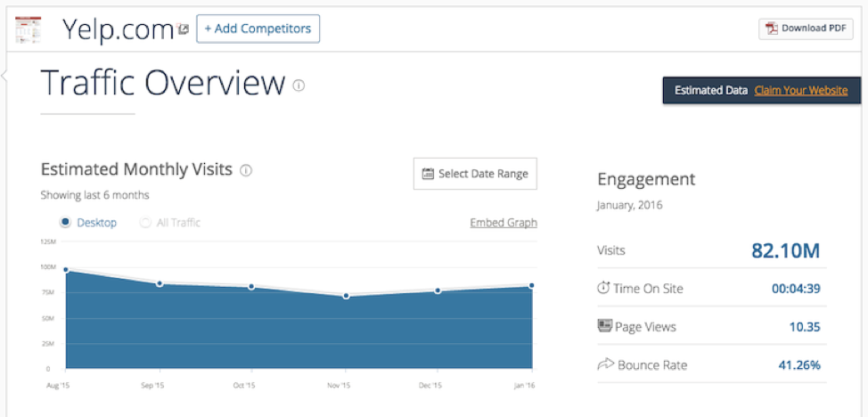
Task: Show Estimated Monthly Visits info icon
Action: pyautogui.click(x=246, y=170)
